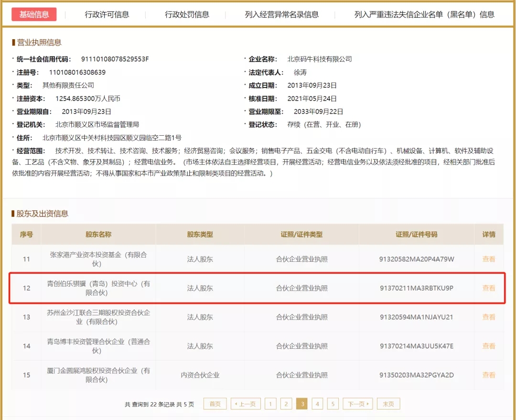Click the 营业执照信息 section heading

click(x=39, y=43)
